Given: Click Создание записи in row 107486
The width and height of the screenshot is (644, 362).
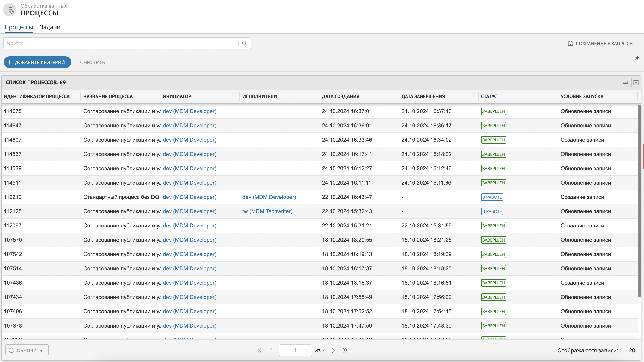Looking at the screenshot, I should pyautogui.click(x=582, y=283).
